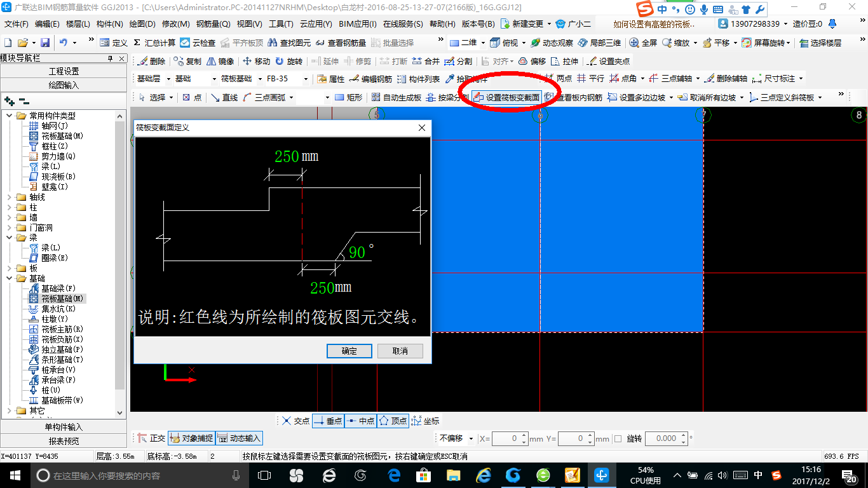Click 自动生成板 auto-generate slab

(x=397, y=97)
